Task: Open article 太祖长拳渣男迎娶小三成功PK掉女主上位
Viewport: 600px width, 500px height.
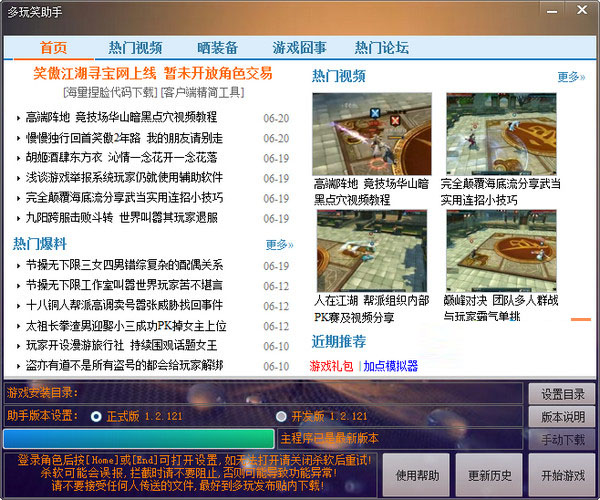Action: point(126,326)
